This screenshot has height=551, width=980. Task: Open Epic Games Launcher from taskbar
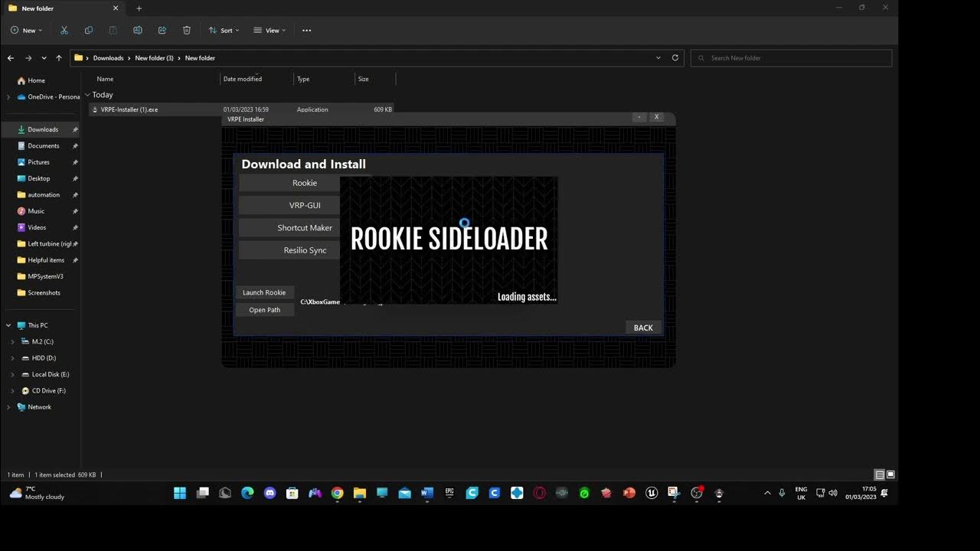point(449,493)
